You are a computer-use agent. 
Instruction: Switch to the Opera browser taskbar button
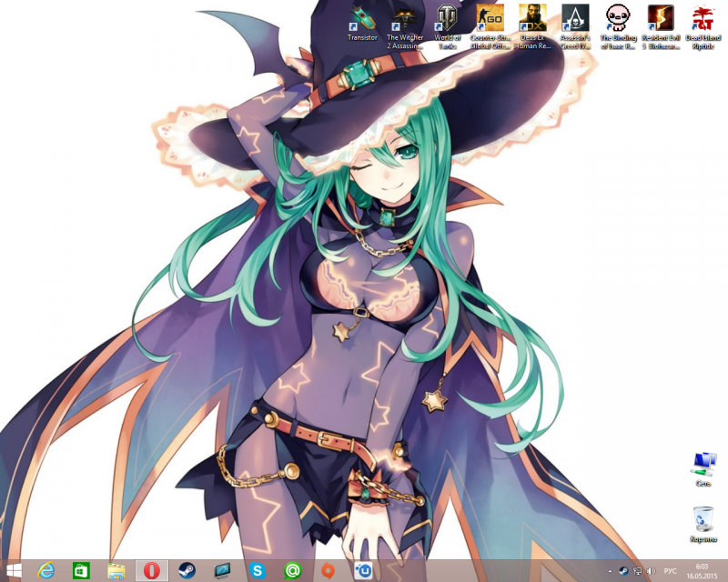(152, 570)
